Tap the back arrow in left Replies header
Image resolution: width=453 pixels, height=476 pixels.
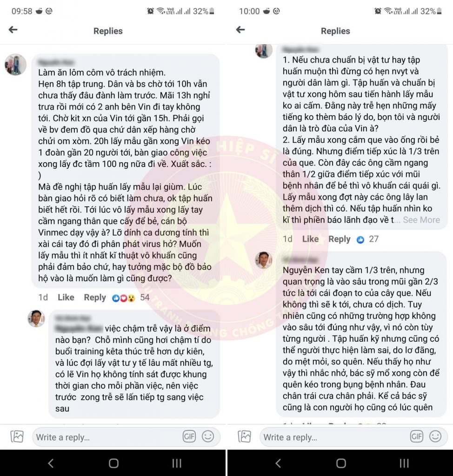[13, 30]
